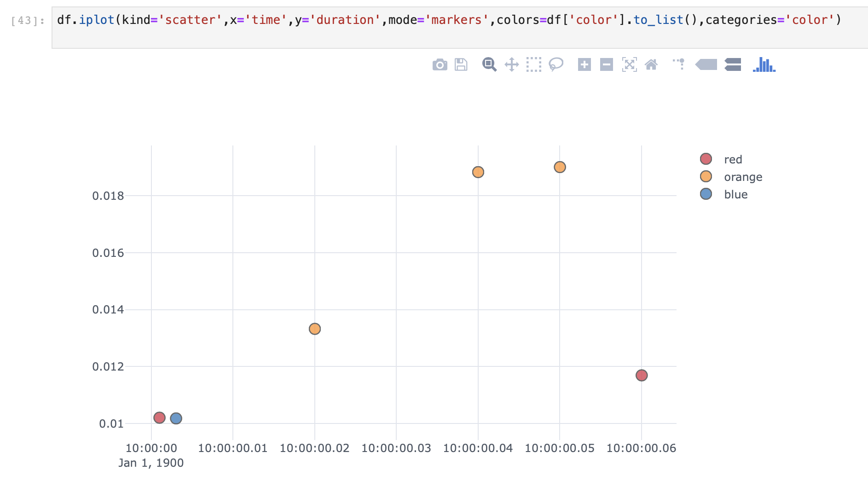The width and height of the screenshot is (868, 487).
Task: Hide the red series via legend
Action: pyautogui.click(x=732, y=159)
